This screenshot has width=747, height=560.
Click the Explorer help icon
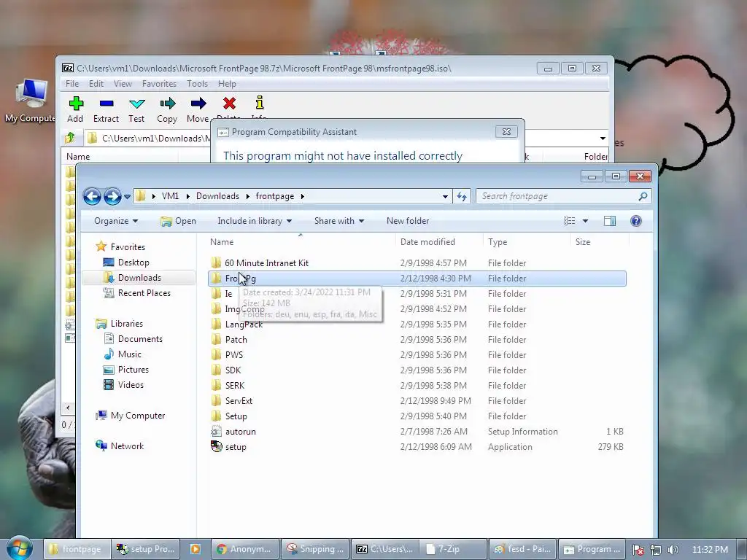pyautogui.click(x=636, y=221)
